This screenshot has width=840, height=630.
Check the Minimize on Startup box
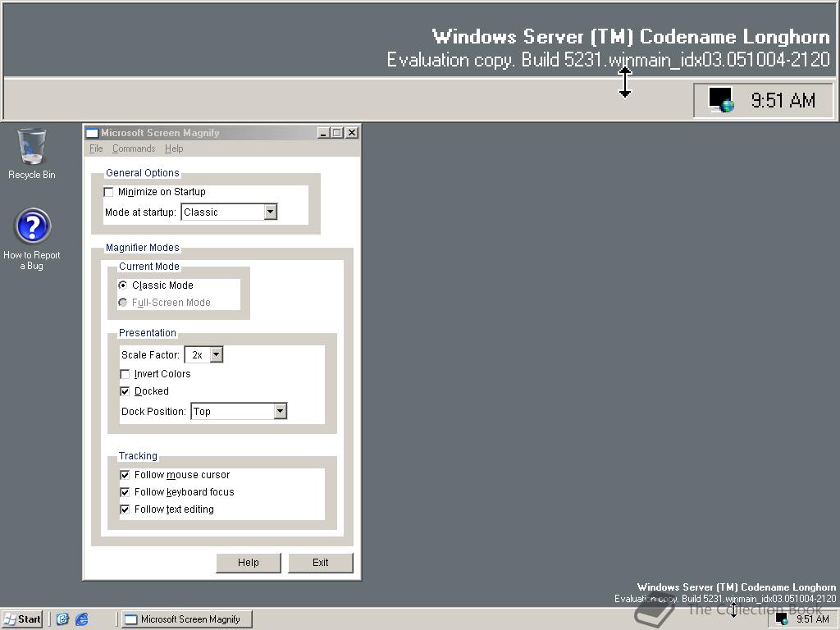pos(109,192)
